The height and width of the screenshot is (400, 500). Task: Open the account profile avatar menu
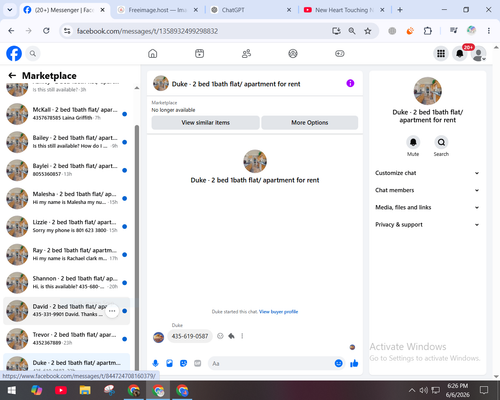[x=479, y=54]
